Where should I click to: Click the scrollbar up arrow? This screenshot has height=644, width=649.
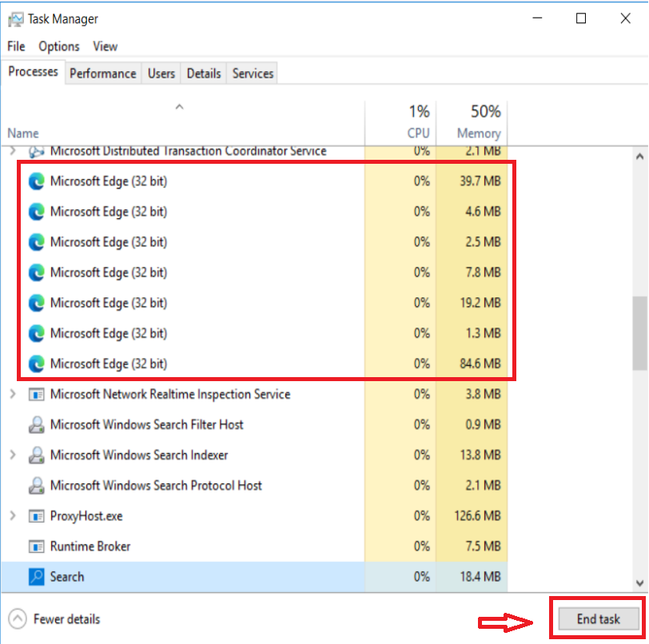(x=640, y=157)
